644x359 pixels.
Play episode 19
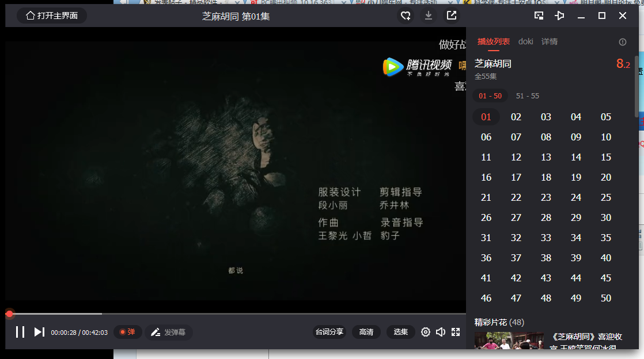(x=576, y=177)
